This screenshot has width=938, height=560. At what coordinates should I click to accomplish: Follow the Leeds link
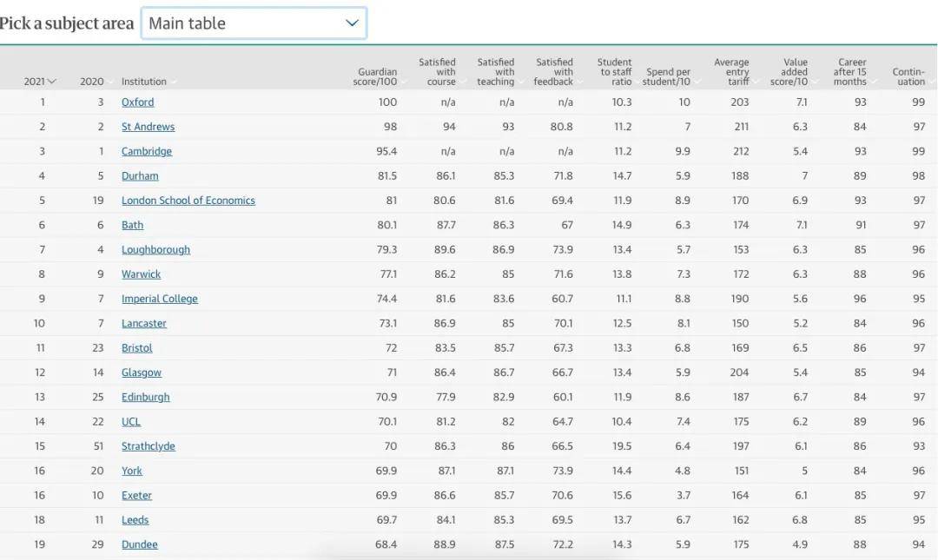pyautogui.click(x=135, y=519)
